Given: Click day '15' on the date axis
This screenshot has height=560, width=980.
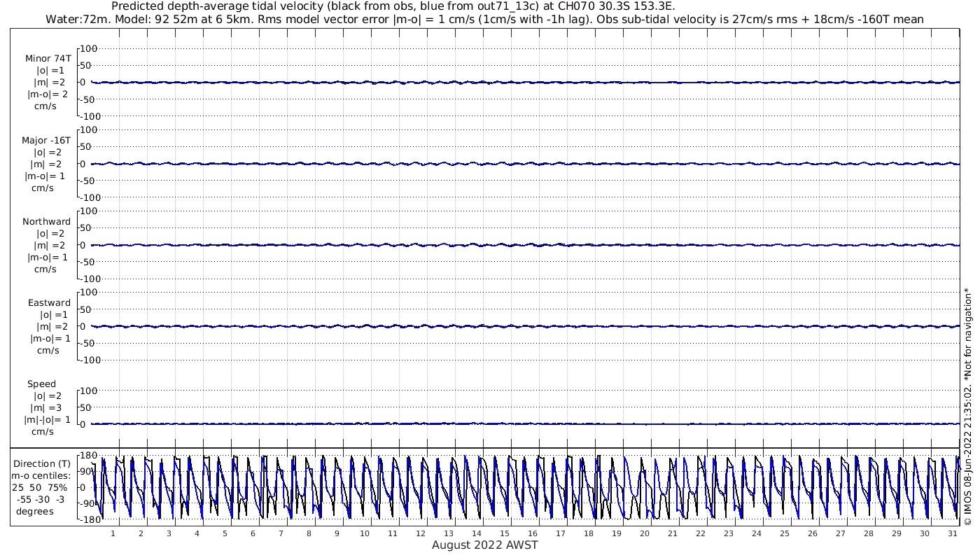Looking at the screenshot, I should coord(505,533).
